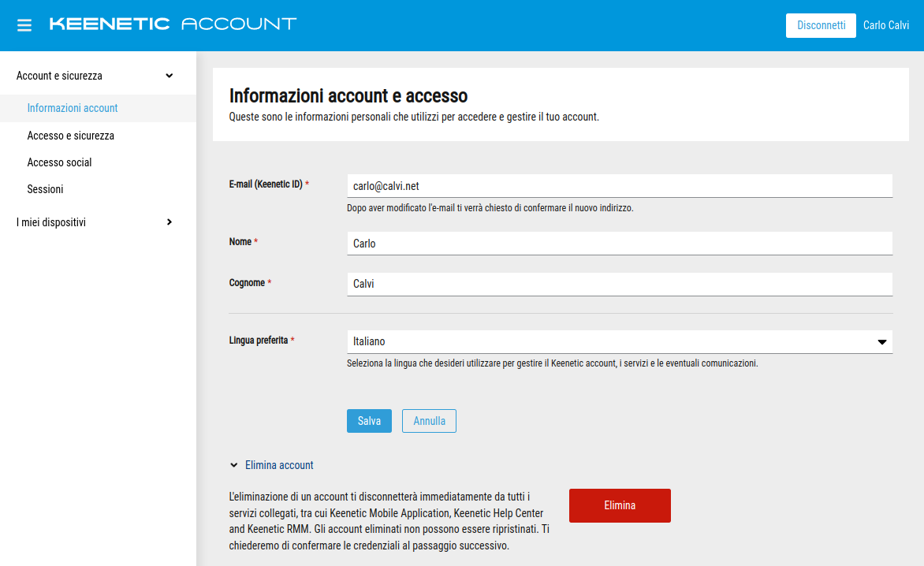
Task: Collapse the Elimina account section chevron
Action: [233, 465]
